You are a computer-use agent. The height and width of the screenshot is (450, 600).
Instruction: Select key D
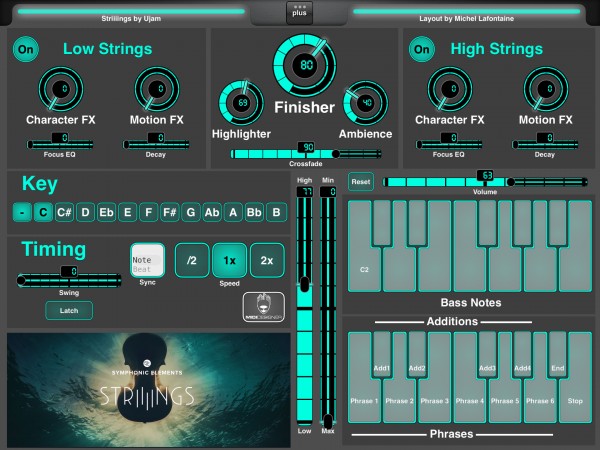[x=85, y=212]
